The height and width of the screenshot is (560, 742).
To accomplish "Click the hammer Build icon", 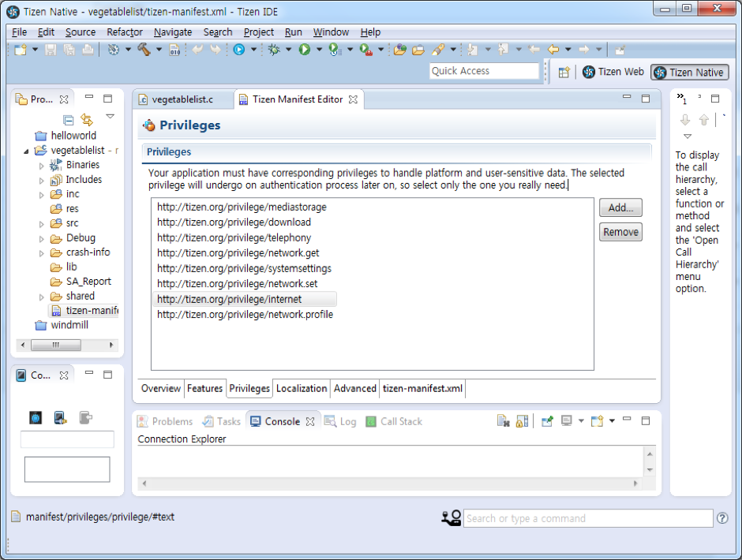I will click(x=144, y=50).
